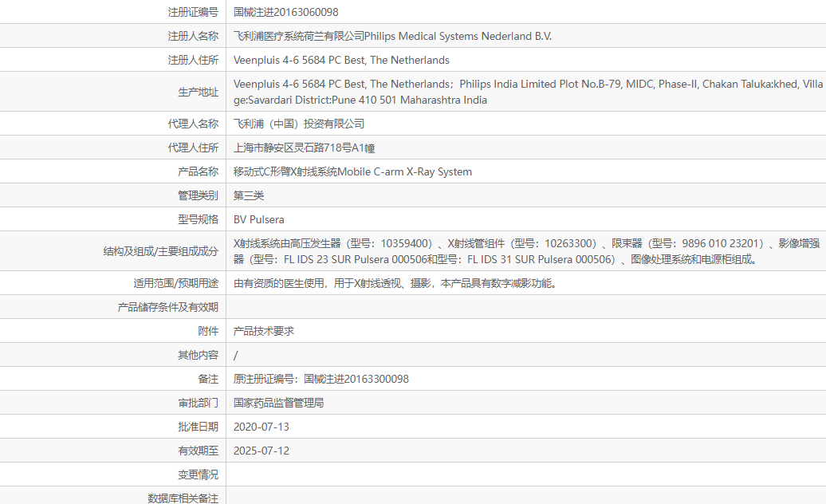The image size is (826, 504).
Task: Click the 变更情况 field label
Action: (198, 474)
